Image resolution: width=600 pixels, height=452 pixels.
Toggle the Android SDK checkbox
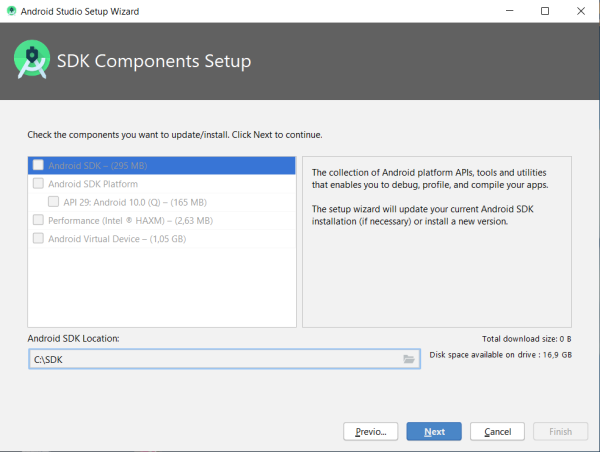pyautogui.click(x=38, y=165)
